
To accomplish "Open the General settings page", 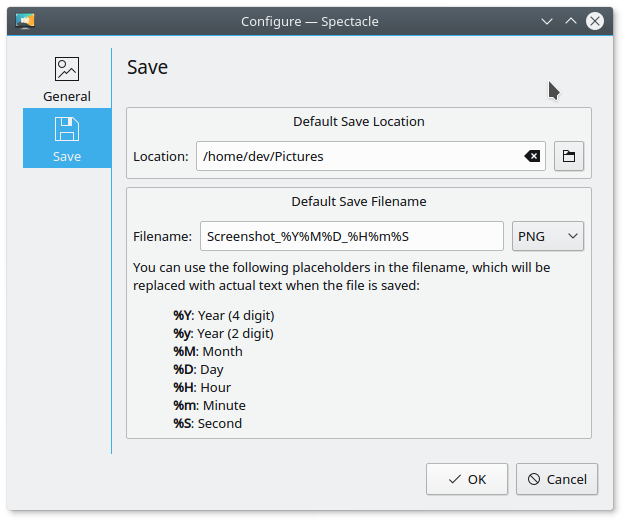I will click(67, 80).
